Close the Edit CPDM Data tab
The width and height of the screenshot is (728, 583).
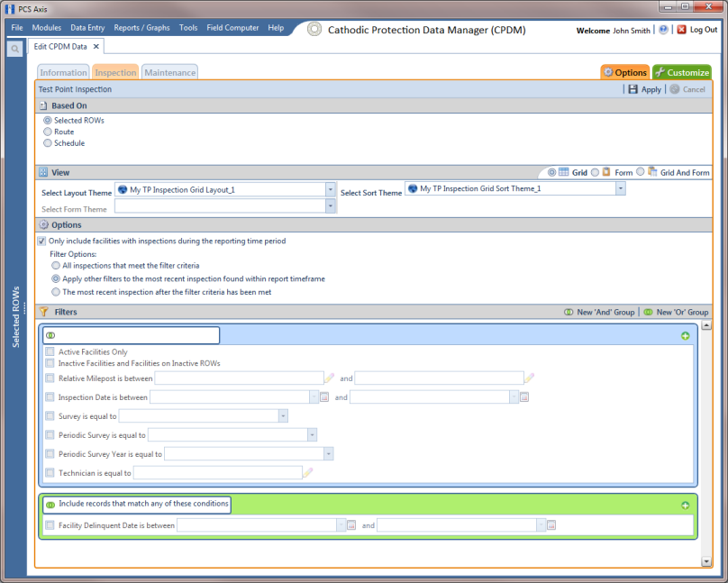(96, 47)
